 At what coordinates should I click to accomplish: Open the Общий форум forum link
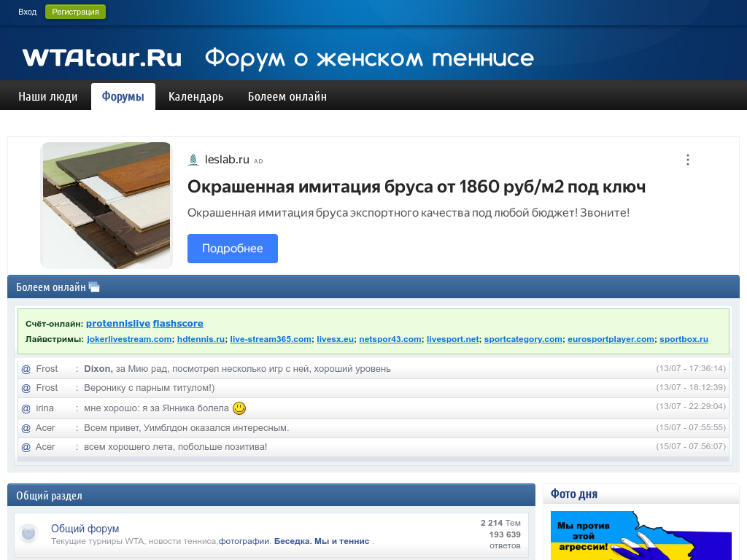click(x=85, y=529)
